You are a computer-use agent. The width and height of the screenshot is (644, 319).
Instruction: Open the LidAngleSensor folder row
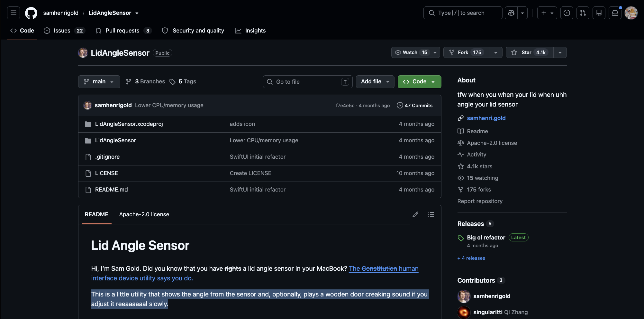coord(260,141)
